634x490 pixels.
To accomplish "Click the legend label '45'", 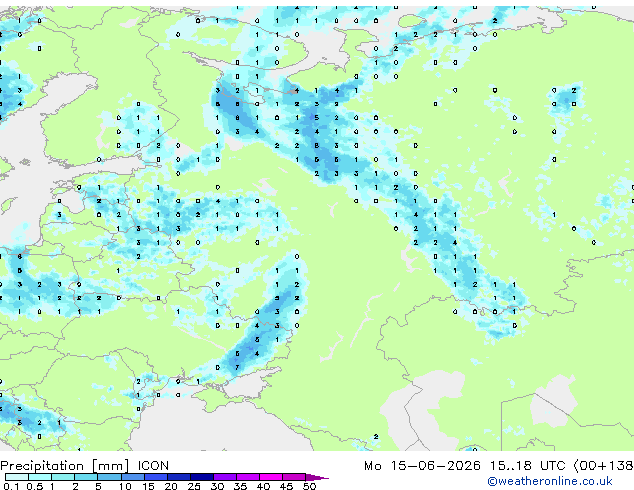I will (x=286, y=486).
